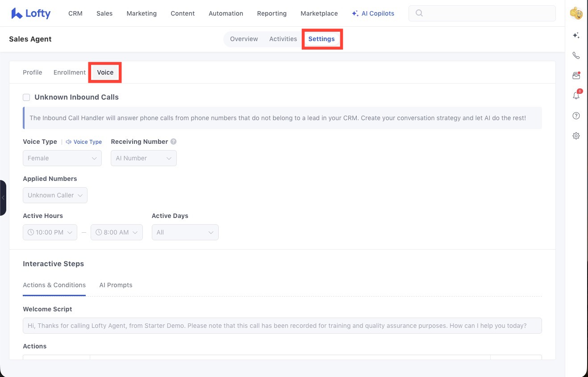Open the Marketing menu in the top navigation

(142, 13)
